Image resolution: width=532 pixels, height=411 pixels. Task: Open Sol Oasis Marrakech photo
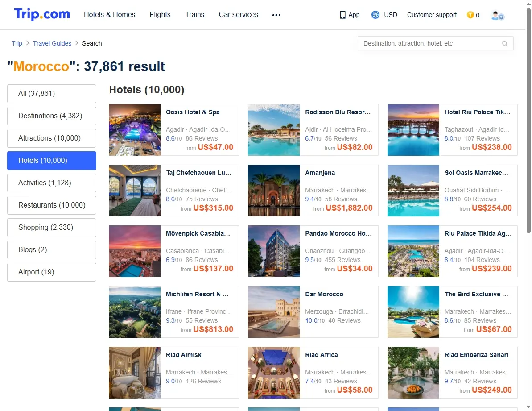[x=413, y=191]
